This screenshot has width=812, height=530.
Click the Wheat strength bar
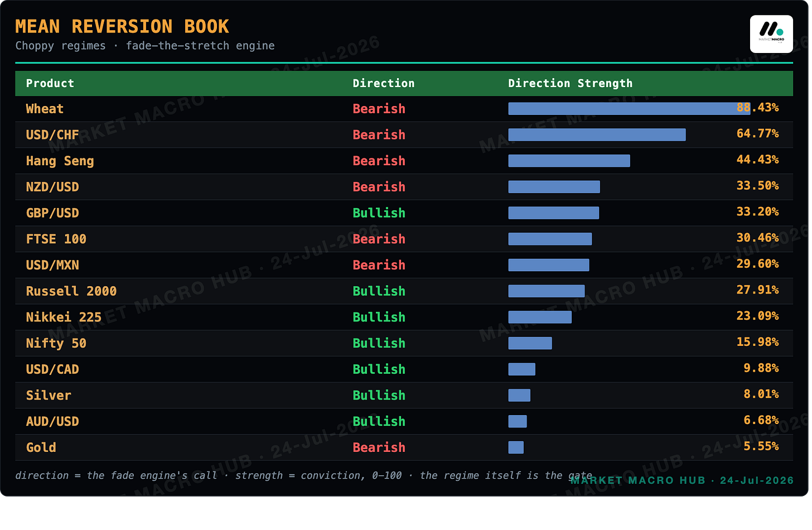(629, 109)
